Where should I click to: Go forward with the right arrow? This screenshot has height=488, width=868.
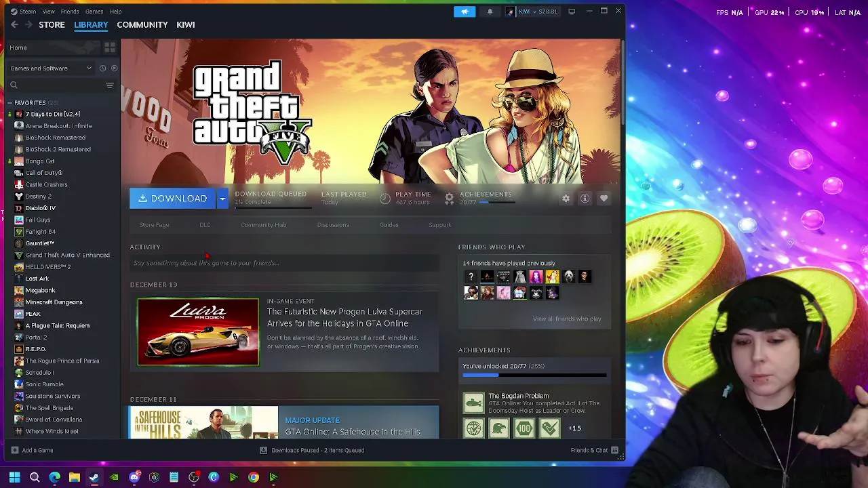tap(28, 24)
